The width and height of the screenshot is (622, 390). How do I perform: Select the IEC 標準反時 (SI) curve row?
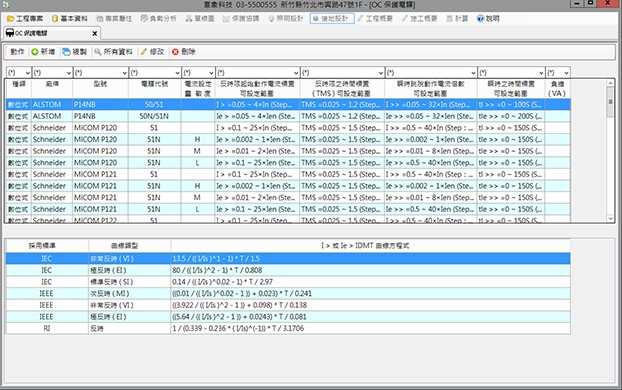coord(288,282)
